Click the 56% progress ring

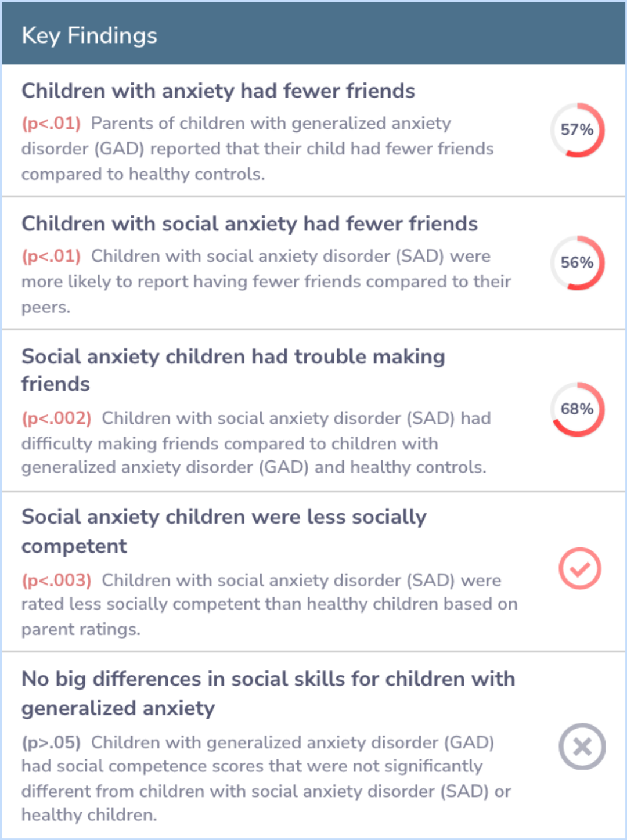[577, 263]
